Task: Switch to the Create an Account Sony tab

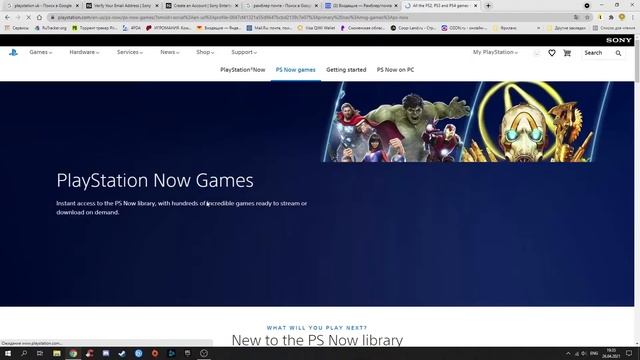Action: (202, 6)
